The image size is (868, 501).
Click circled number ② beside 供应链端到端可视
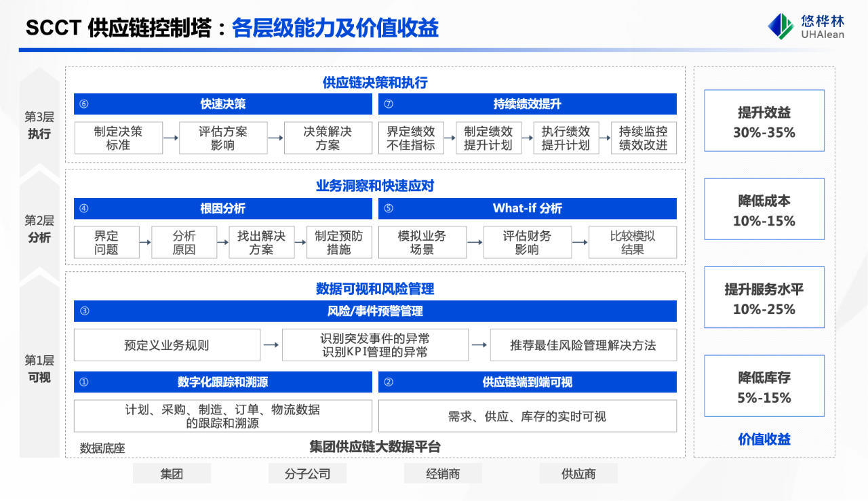(389, 382)
